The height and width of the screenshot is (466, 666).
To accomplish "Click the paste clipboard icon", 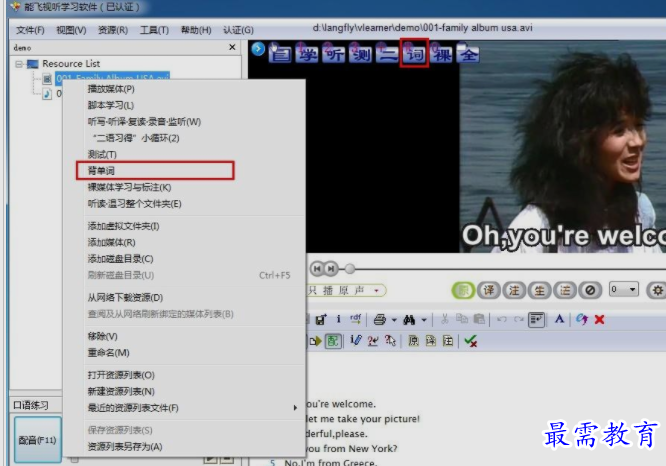I will pos(479,319).
